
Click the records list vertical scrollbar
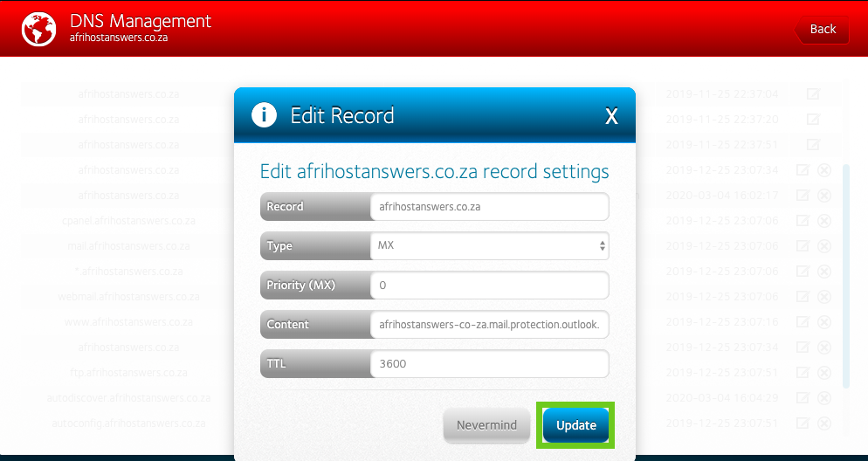845,276
